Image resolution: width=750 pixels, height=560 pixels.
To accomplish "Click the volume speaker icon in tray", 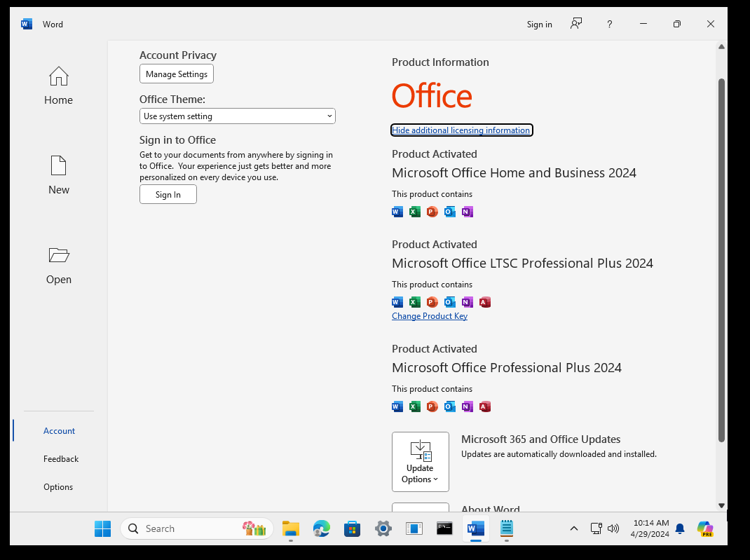I will click(613, 528).
